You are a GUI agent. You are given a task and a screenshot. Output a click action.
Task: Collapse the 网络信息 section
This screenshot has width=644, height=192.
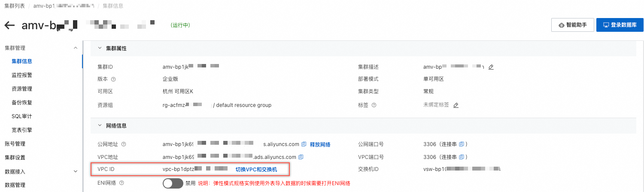click(100, 126)
